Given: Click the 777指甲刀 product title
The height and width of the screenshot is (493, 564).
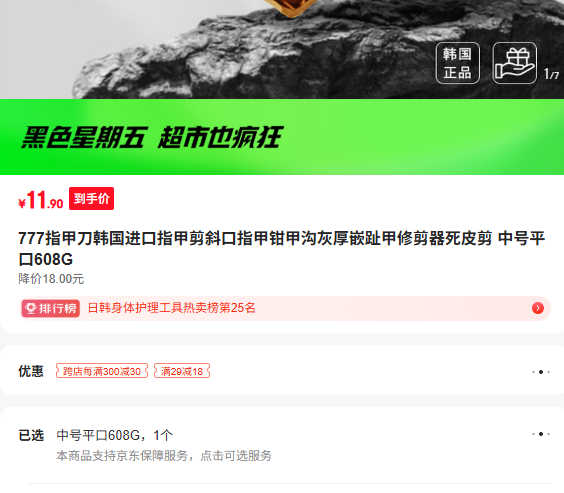Looking at the screenshot, I should pyautogui.click(x=282, y=248).
